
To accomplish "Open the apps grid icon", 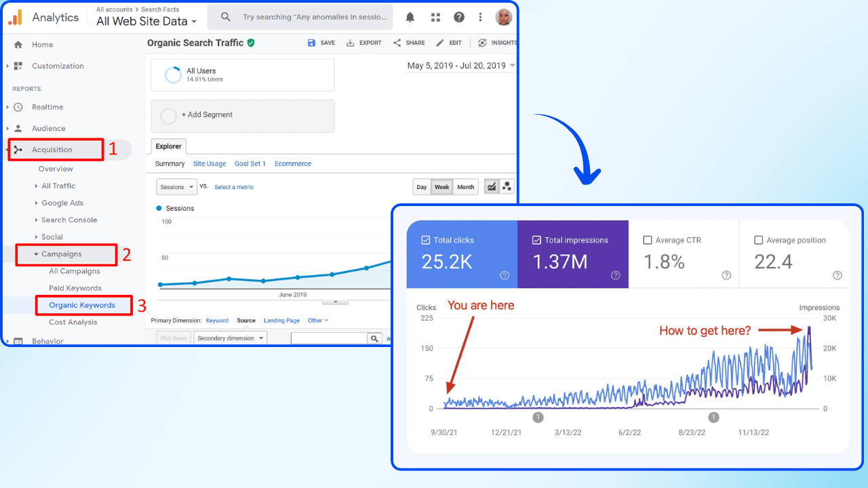I will click(435, 17).
